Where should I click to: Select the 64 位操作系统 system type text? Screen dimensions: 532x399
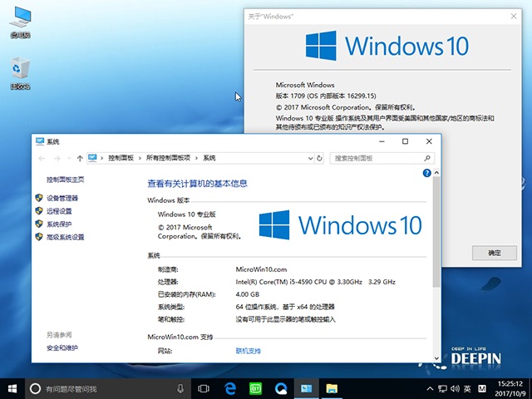click(285, 307)
